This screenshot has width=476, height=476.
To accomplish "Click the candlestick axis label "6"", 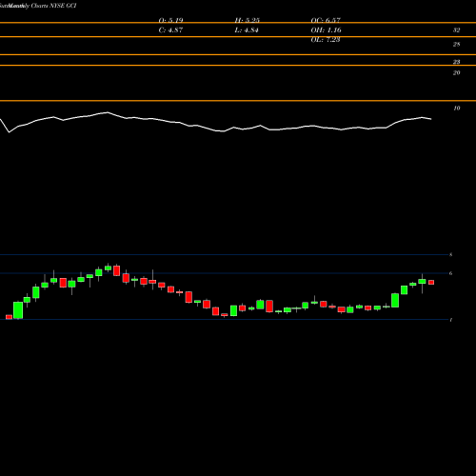I will coord(450,273).
